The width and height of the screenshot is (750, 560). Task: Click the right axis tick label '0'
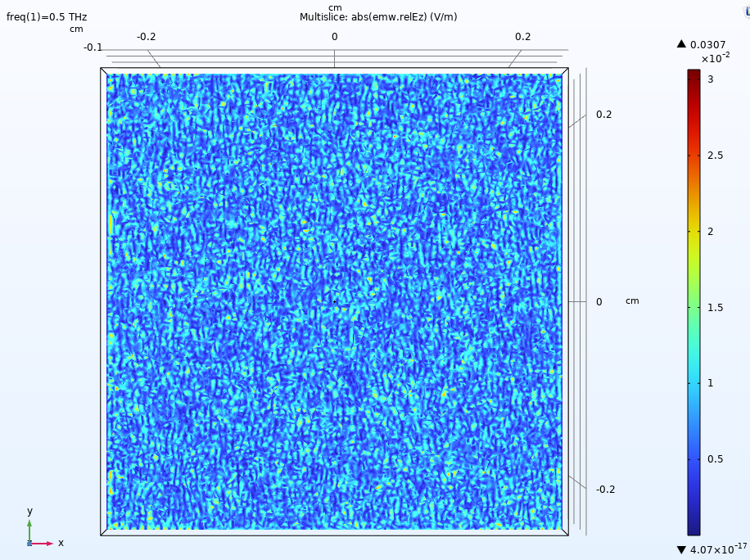click(599, 302)
